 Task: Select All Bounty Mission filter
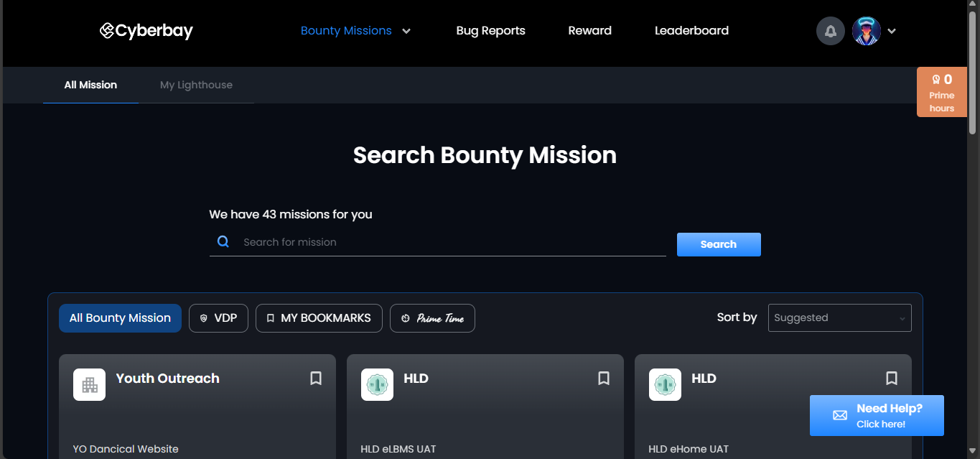click(x=120, y=318)
